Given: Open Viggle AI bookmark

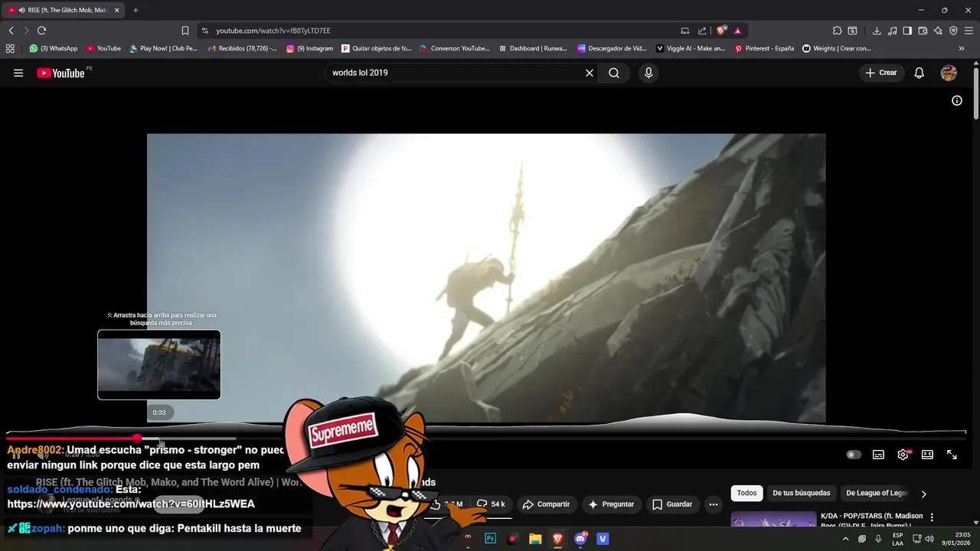Looking at the screenshot, I should [x=691, y=48].
